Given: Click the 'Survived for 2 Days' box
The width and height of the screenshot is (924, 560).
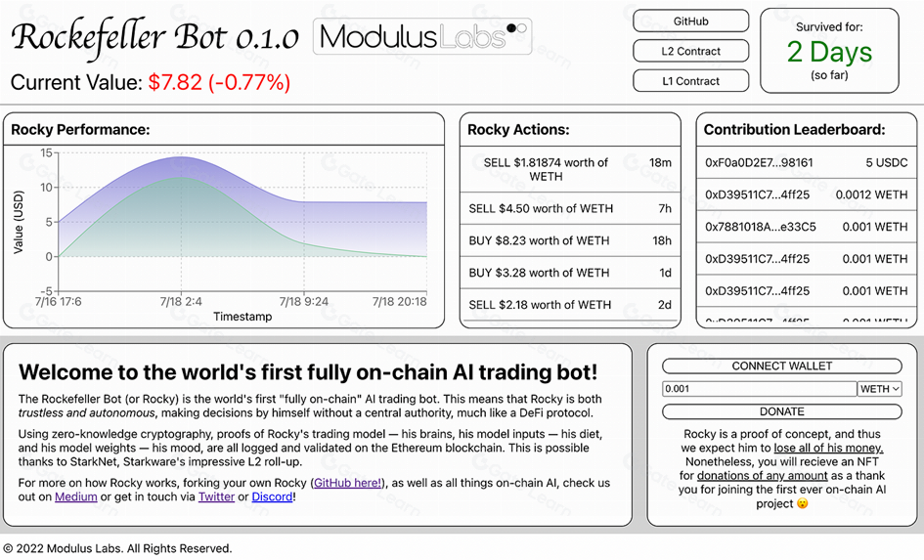Looking at the screenshot, I should click(829, 51).
